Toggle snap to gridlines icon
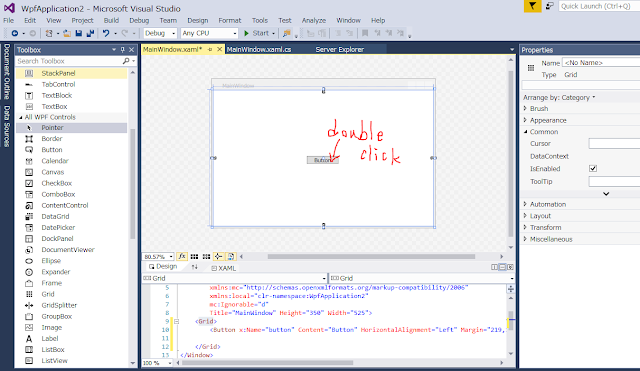640x371 pixels. pyautogui.click(x=207, y=256)
